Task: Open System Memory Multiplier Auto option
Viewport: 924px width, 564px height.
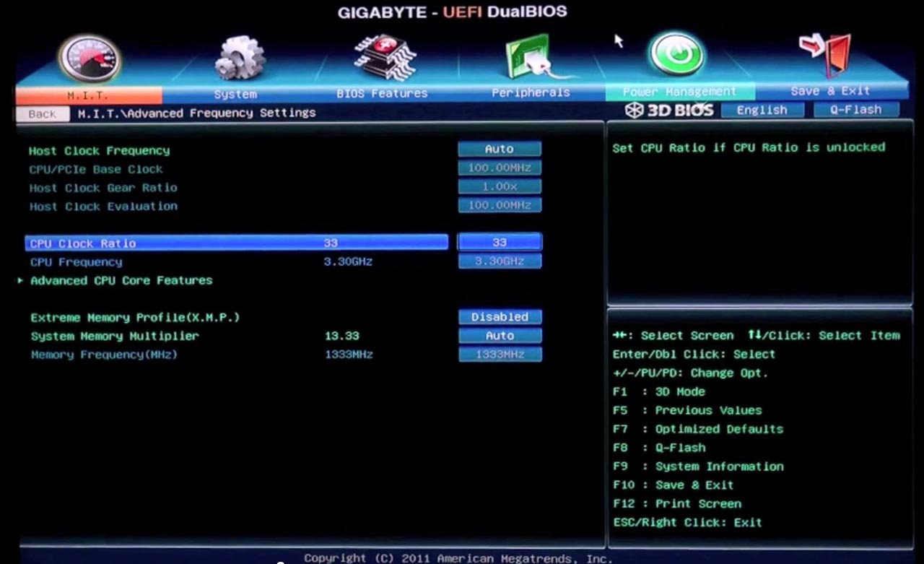Action: pos(500,336)
